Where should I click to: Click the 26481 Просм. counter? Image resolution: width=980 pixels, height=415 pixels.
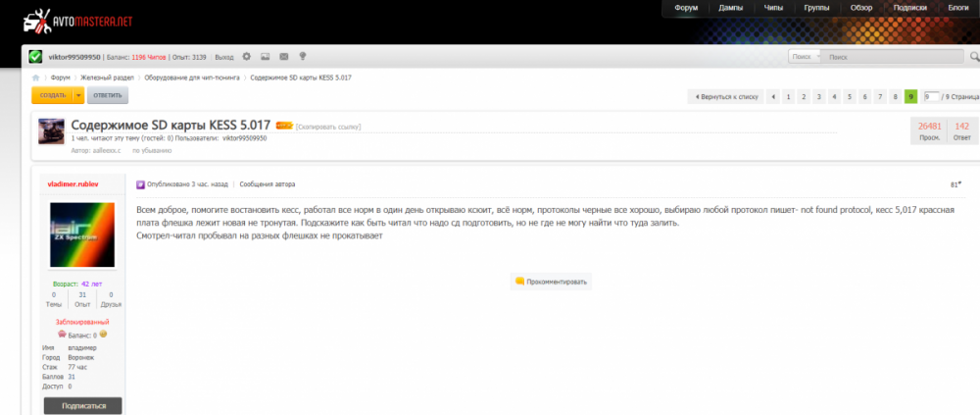[929, 130]
